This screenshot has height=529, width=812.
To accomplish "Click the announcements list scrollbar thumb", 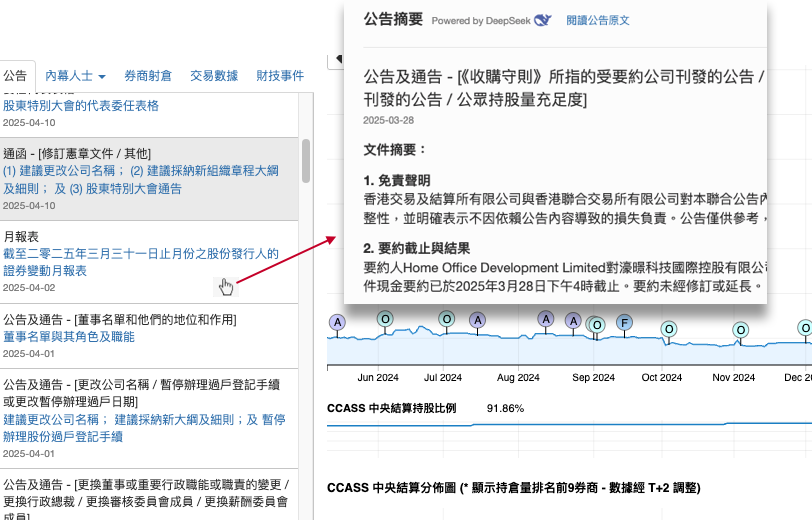I will (x=305, y=160).
